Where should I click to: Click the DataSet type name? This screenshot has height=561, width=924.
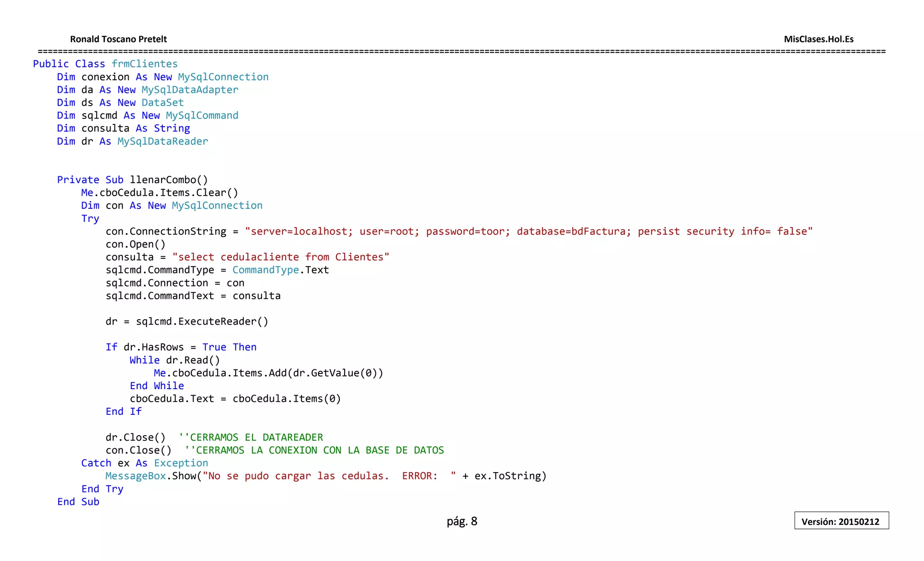click(162, 103)
